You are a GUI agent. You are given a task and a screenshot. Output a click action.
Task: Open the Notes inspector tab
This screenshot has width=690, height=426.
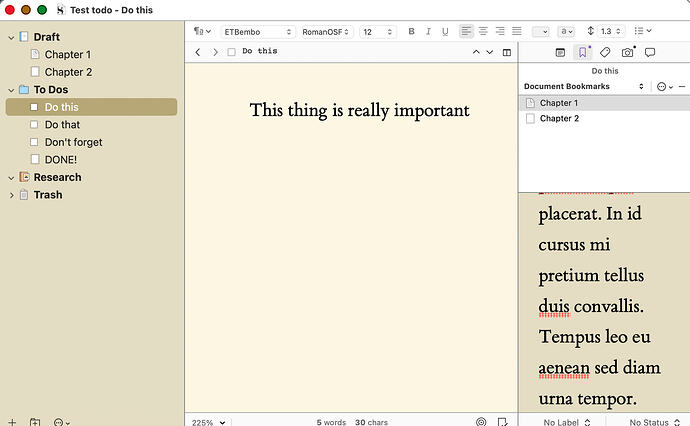pos(560,52)
